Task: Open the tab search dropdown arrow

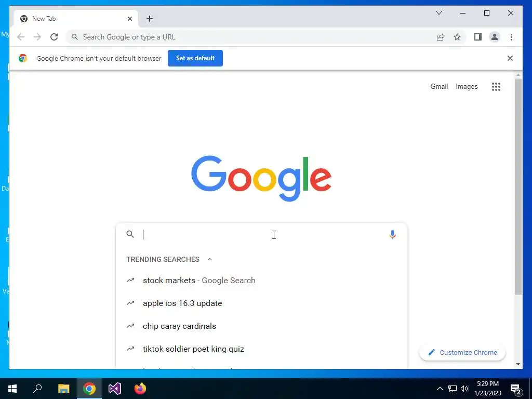Action: coord(438,13)
